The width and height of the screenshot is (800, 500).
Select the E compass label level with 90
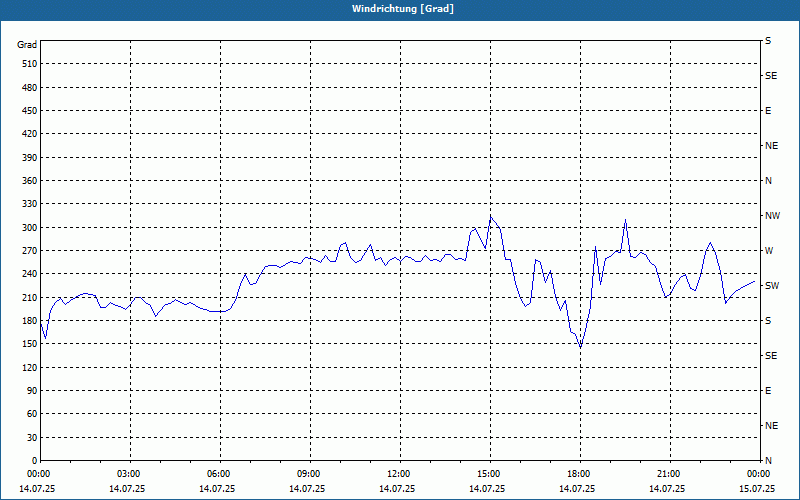coord(768,391)
